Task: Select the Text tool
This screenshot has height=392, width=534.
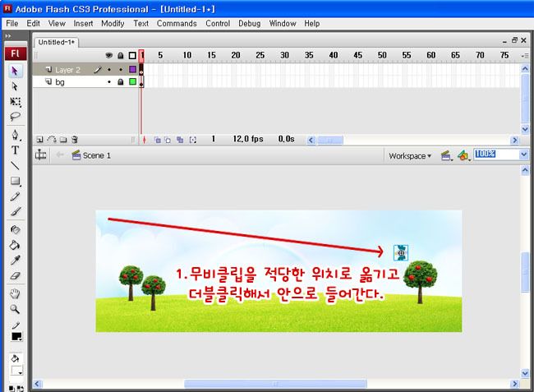Action: (15, 150)
